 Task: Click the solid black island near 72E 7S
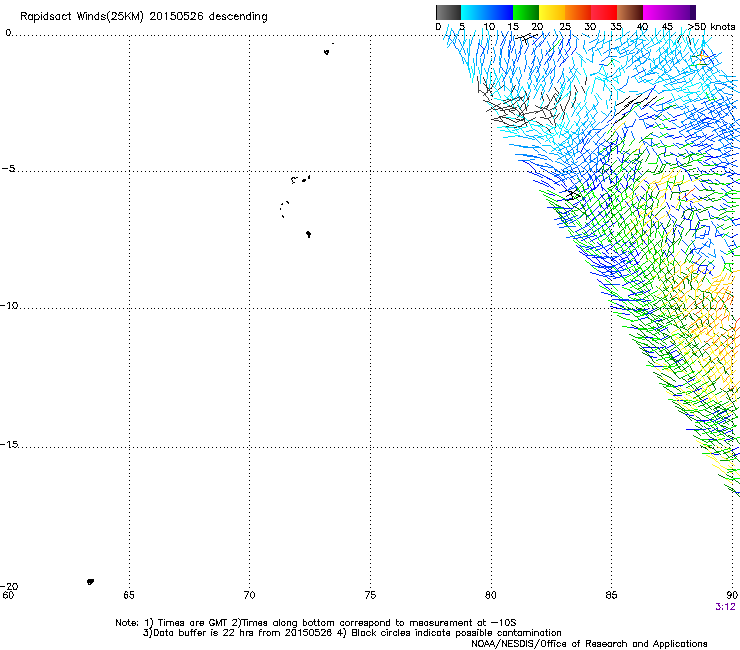click(308, 234)
